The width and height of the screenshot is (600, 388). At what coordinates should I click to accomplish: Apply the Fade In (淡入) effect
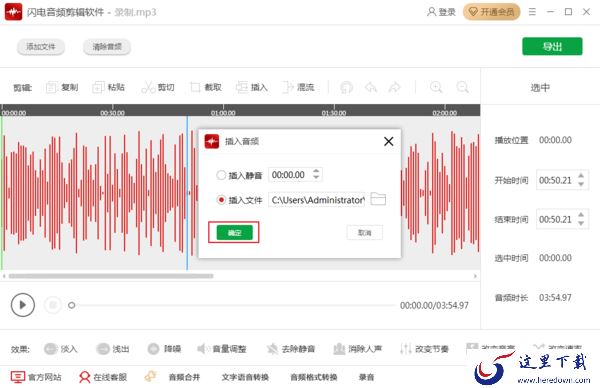click(60, 349)
